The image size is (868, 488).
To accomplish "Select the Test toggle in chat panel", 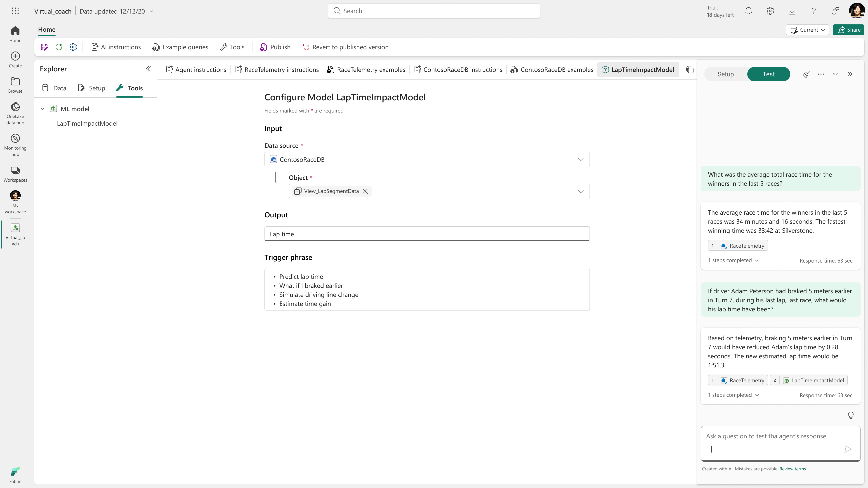I will (768, 74).
